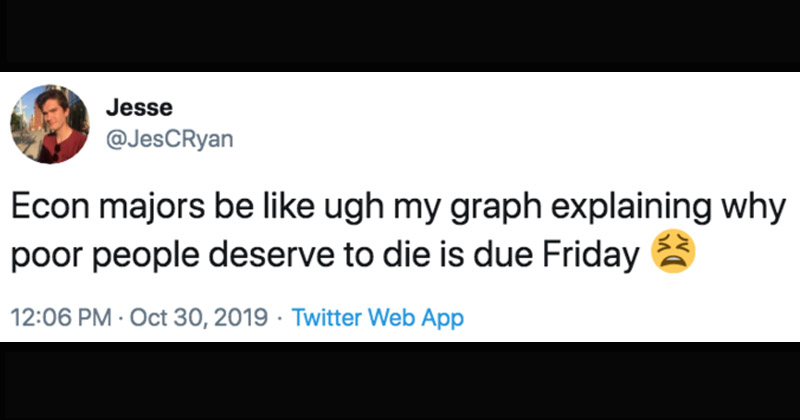The height and width of the screenshot is (420, 800).
Task: Open the Twitter Web App source link
Action: [379, 318]
